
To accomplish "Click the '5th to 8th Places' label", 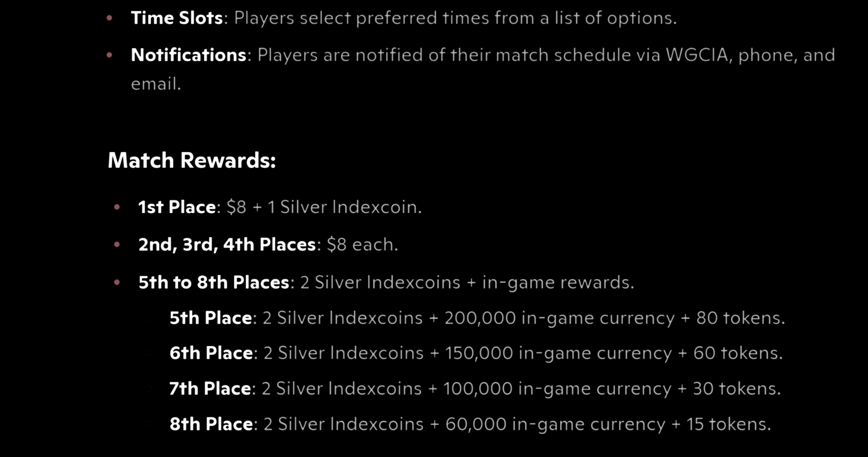I will point(214,282).
